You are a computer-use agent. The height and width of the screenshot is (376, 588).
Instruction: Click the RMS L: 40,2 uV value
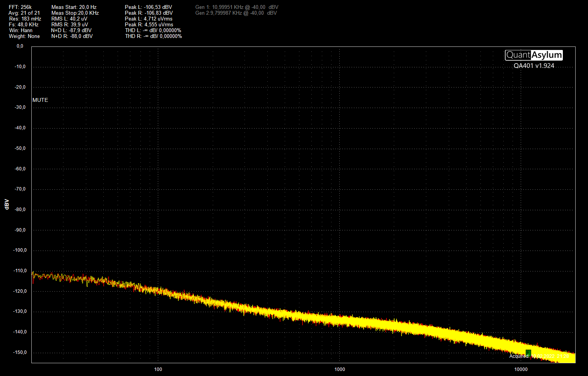pos(69,19)
